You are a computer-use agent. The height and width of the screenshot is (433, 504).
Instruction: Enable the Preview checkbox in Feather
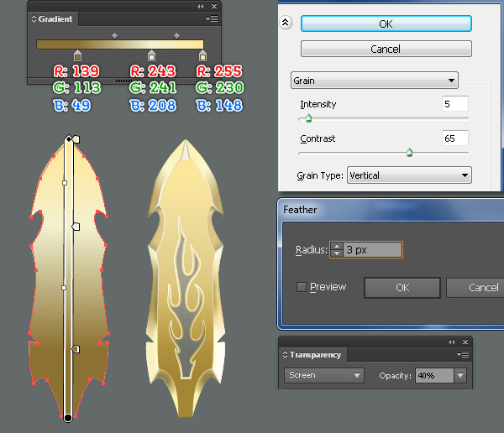click(x=302, y=287)
